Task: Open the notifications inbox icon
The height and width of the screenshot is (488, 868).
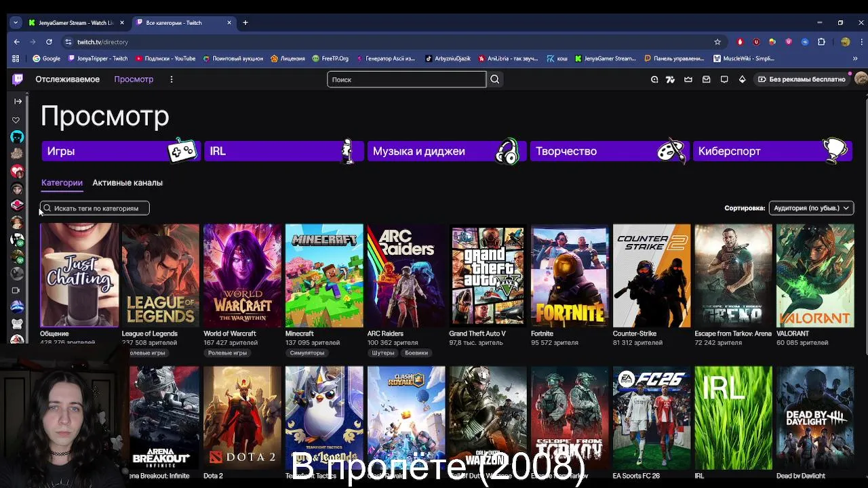Action: [x=706, y=79]
